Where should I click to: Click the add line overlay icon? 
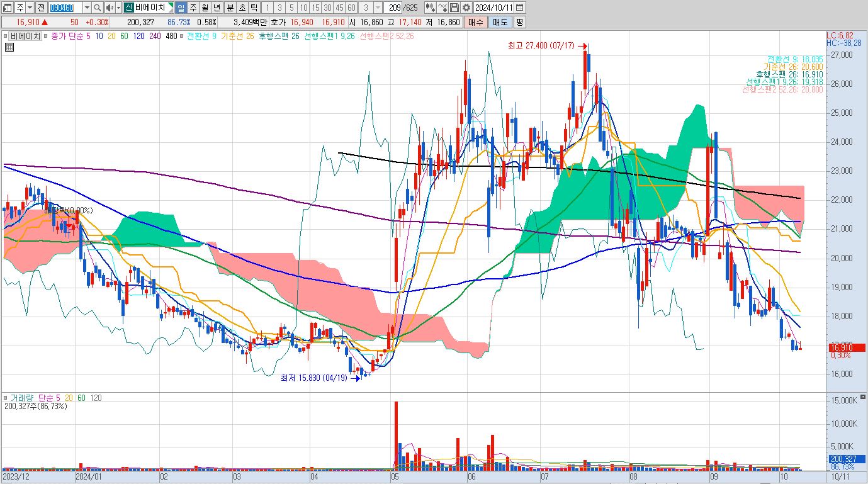pos(442,8)
